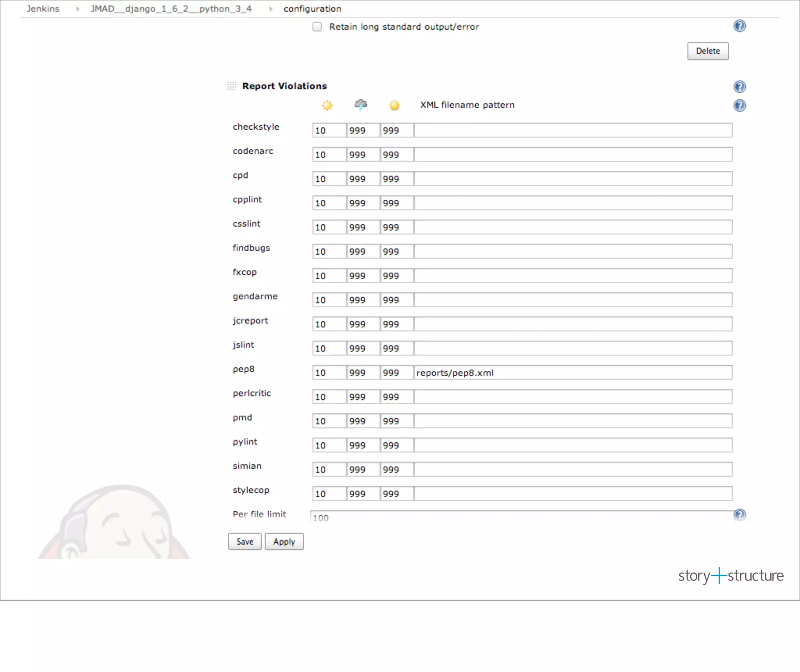The image size is (800, 672).
Task: Click the fxcop sunny threshold field
Action: coord(329,276)
